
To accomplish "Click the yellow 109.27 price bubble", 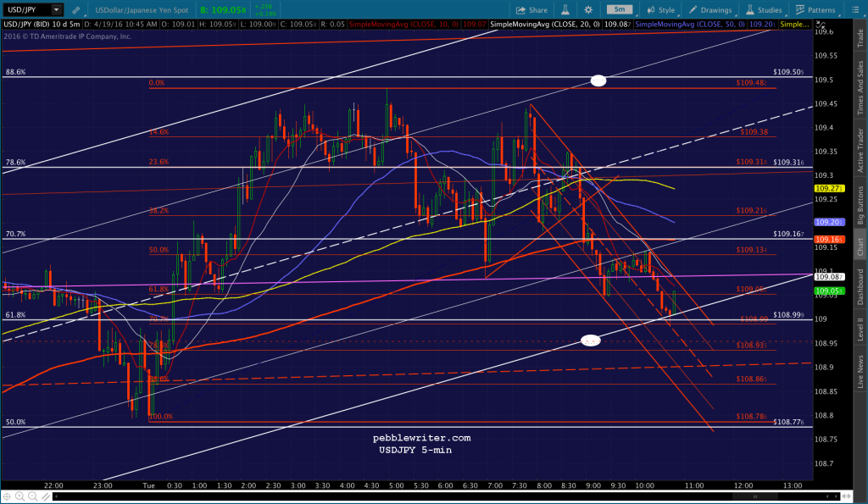I will (x=829, y=189).
